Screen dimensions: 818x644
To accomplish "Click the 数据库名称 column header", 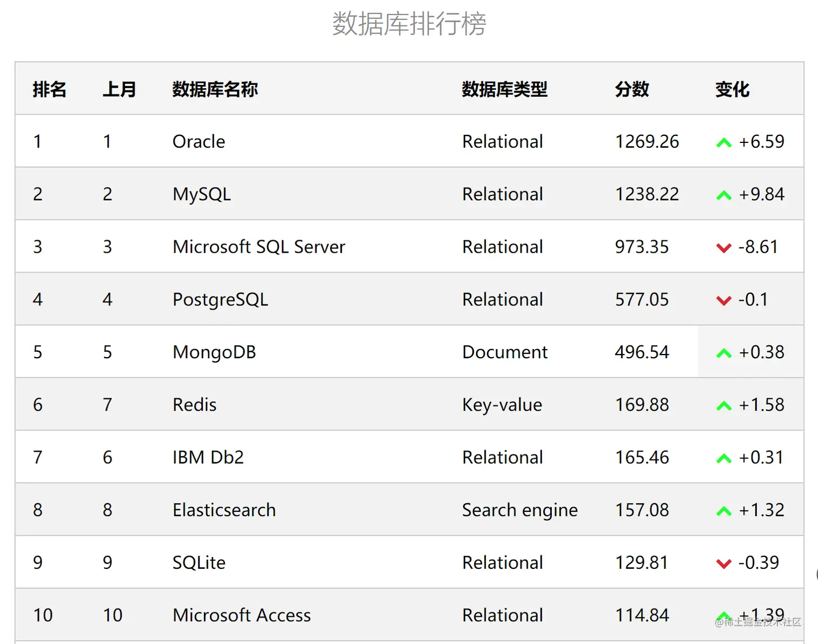I will (215, 89).
